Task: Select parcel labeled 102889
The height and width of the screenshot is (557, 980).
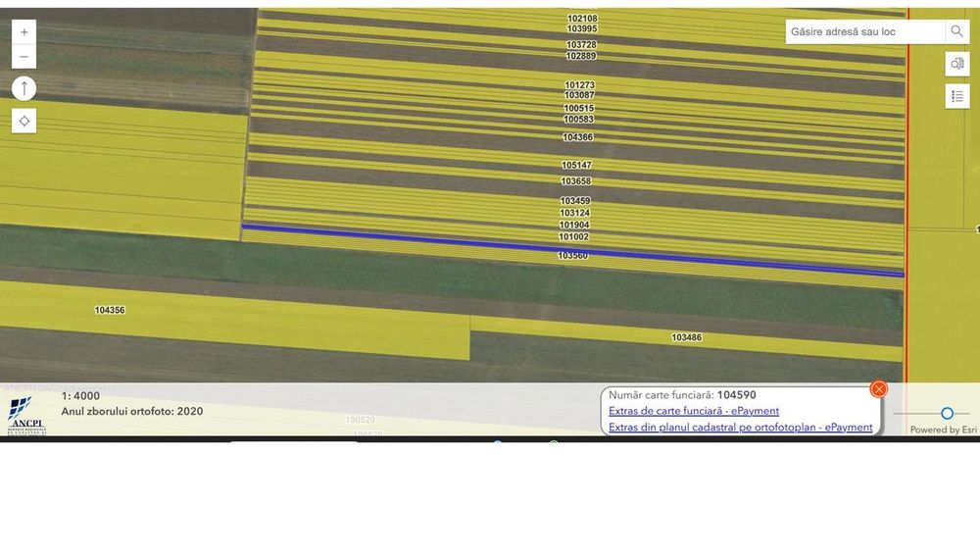Action: coord(580,56)
